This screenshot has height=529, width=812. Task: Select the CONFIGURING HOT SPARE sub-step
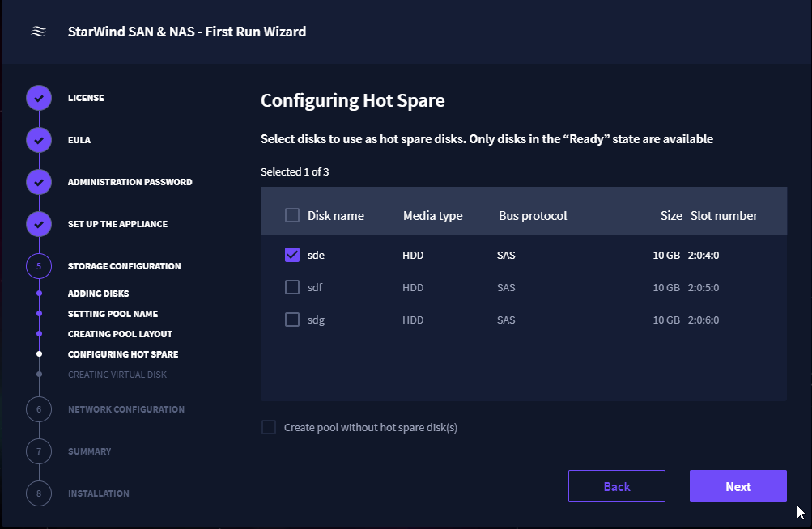[123, 354]
